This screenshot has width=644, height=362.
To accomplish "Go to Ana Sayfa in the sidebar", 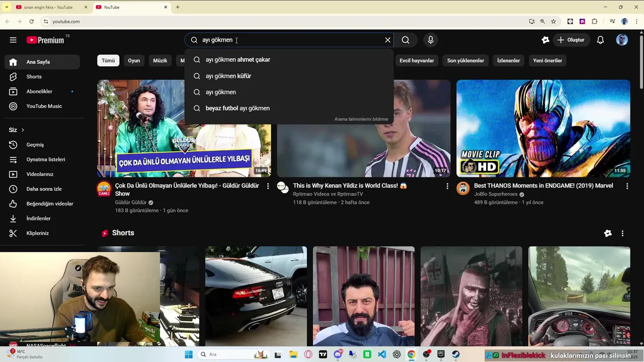I will pos(42,62).
